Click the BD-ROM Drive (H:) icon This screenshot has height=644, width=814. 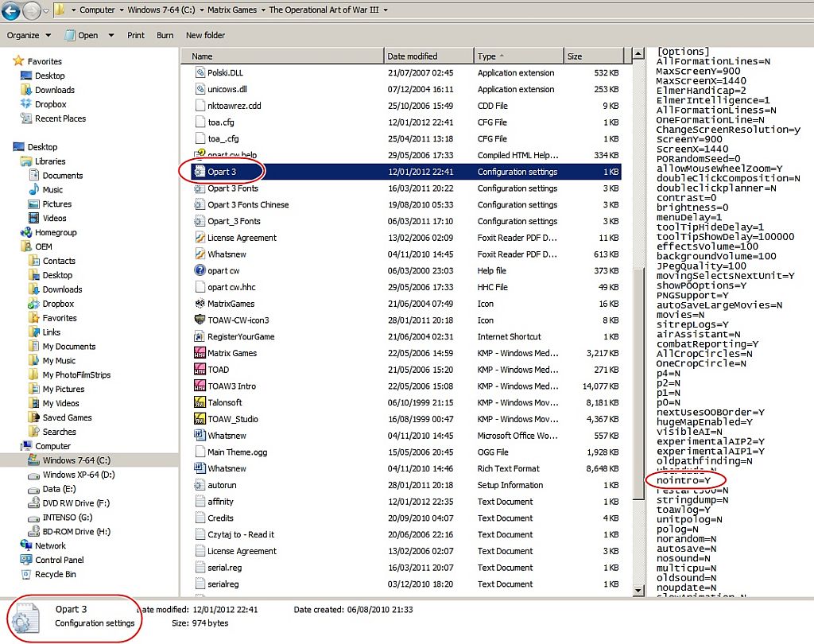[33, 531]
